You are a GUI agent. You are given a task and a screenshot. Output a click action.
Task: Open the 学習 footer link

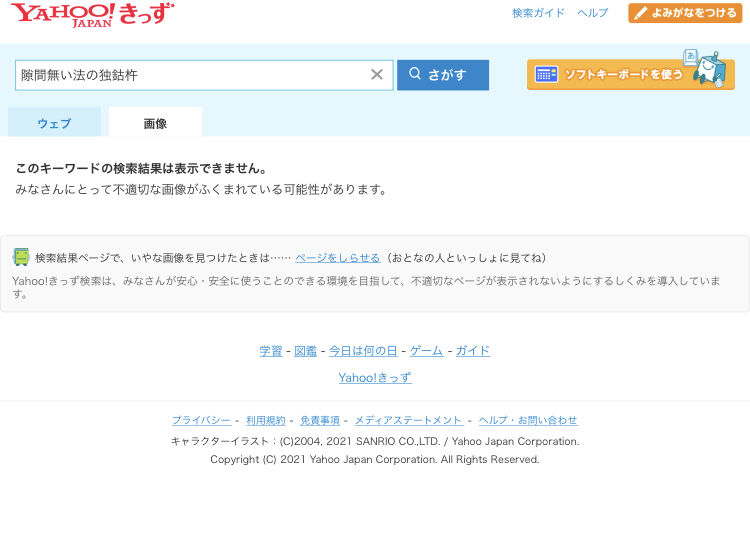pos(271,351)
